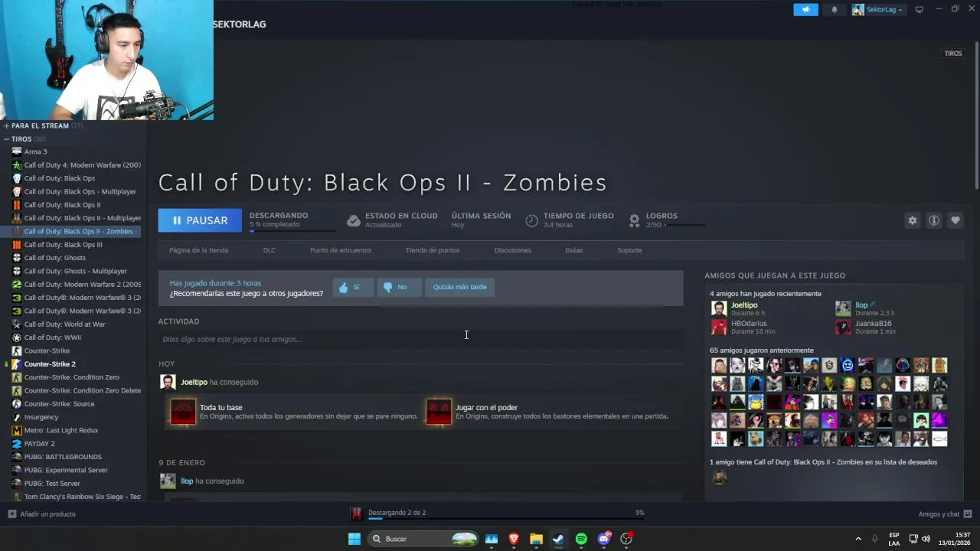Open Brave browser from taskbar
This screenshot has height=551, width=980.
pos(514,539)
